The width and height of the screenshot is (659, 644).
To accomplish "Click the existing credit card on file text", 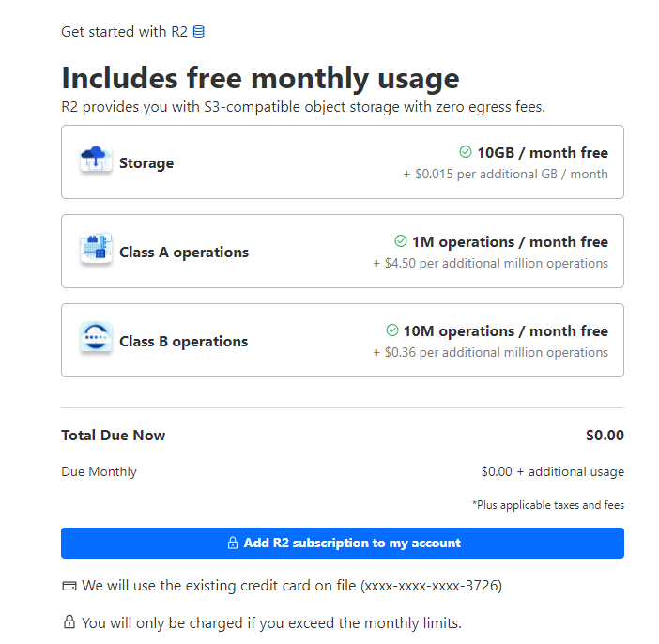I will tap(292, 586).
